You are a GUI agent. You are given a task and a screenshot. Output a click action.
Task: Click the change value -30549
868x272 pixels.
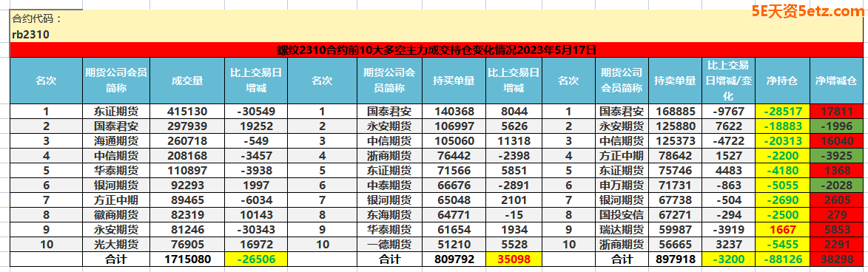[255, 111]
